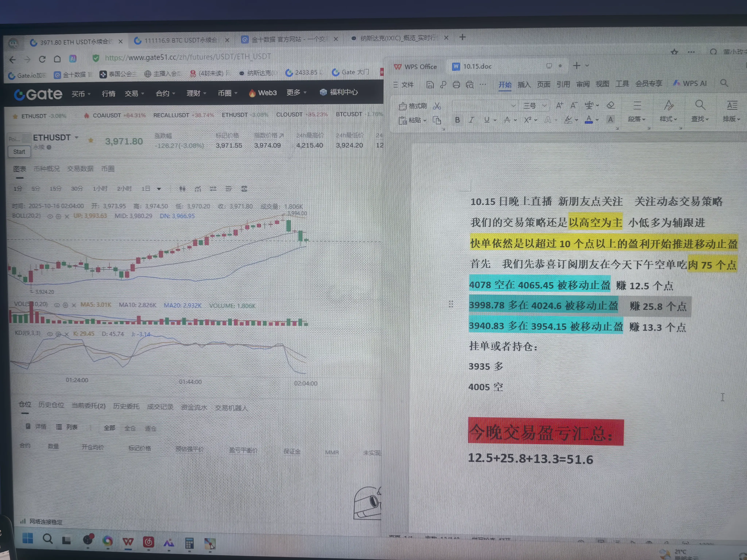Click the candlestick chart type icon
The height and width of the screenshot is (560, 747).
pyautogui.click(x=182, y=189)
